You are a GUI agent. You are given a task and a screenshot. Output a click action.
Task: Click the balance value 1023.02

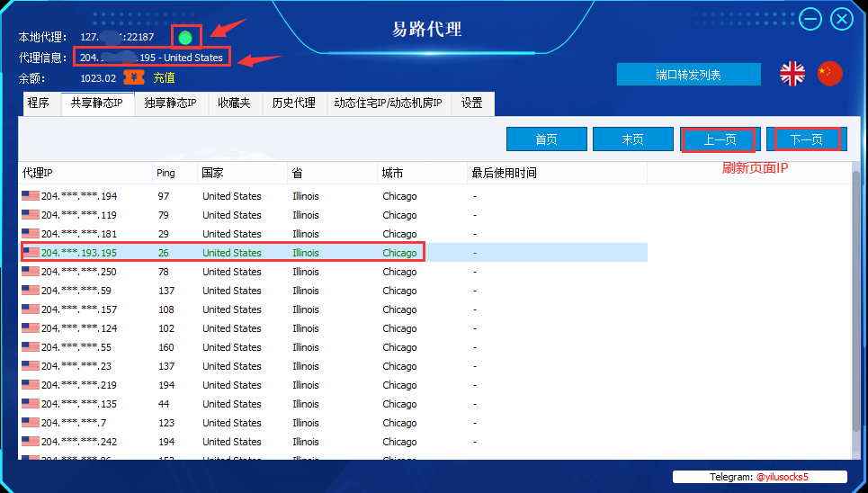[98, 78]
